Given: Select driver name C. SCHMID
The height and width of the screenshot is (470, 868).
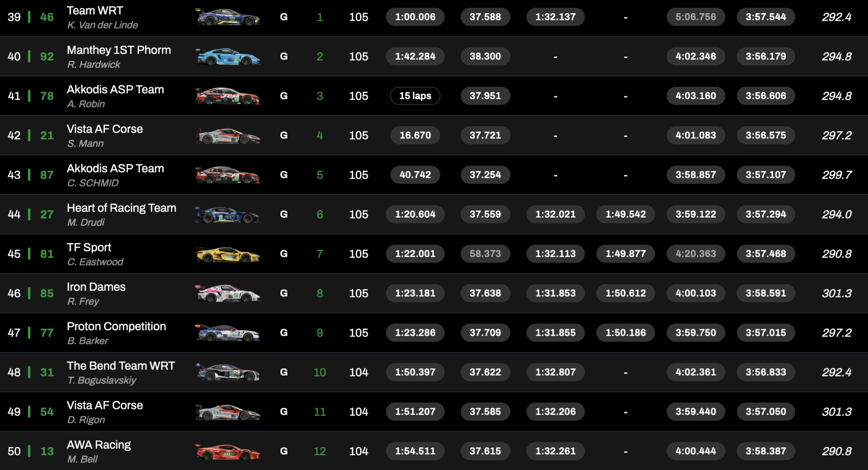Looking at the screenshot, I should (x=93, y=183).
